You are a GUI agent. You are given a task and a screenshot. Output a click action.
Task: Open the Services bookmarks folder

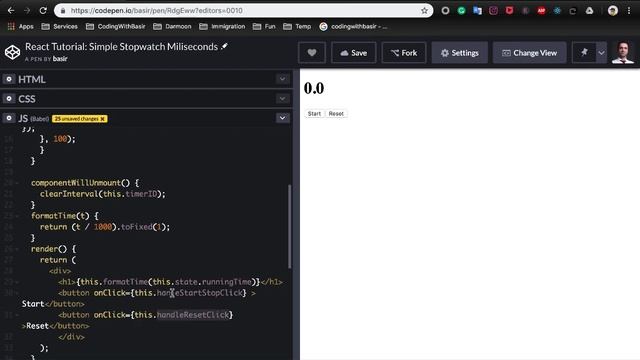tap(60, 27)
